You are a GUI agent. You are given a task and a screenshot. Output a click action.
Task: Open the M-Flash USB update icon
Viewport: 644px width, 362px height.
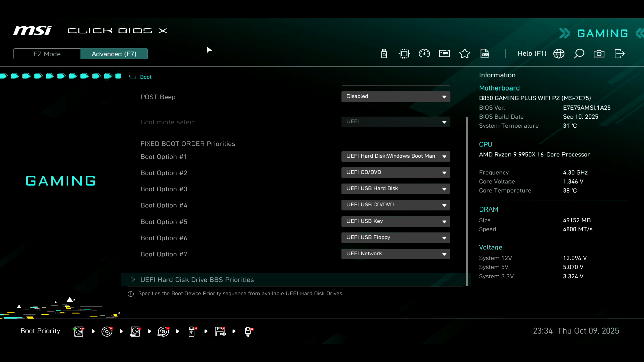[384, 54]
